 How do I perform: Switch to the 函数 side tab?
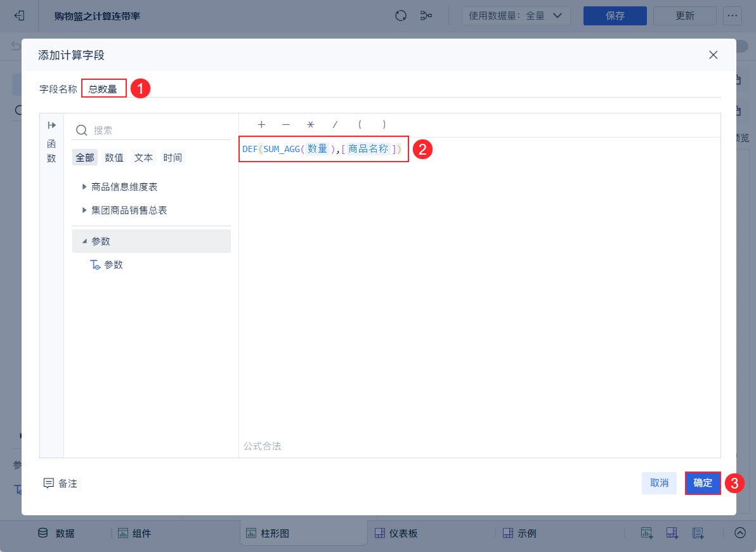point(51,151)
